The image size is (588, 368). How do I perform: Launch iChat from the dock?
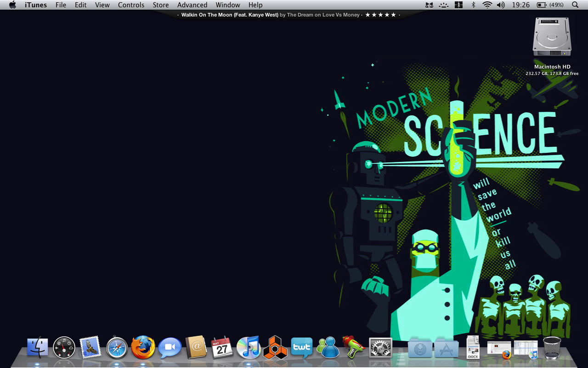[x=170, y=348]
